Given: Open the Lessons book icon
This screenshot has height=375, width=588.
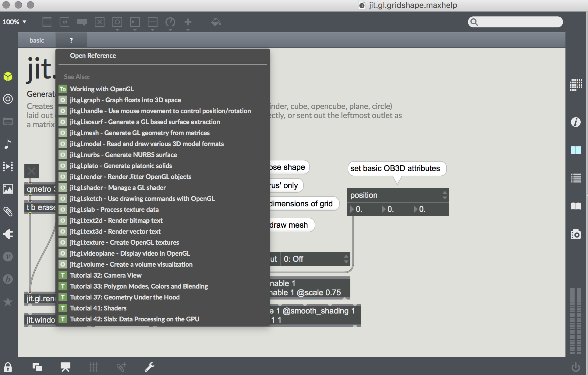Looking at the screenshot, I should point(576,206).
